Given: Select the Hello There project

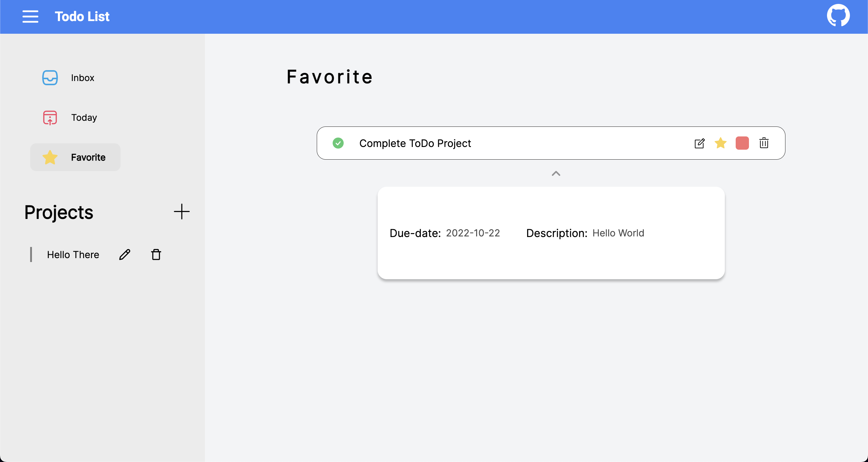Looking at the screenshot, I should click(73, 254).
